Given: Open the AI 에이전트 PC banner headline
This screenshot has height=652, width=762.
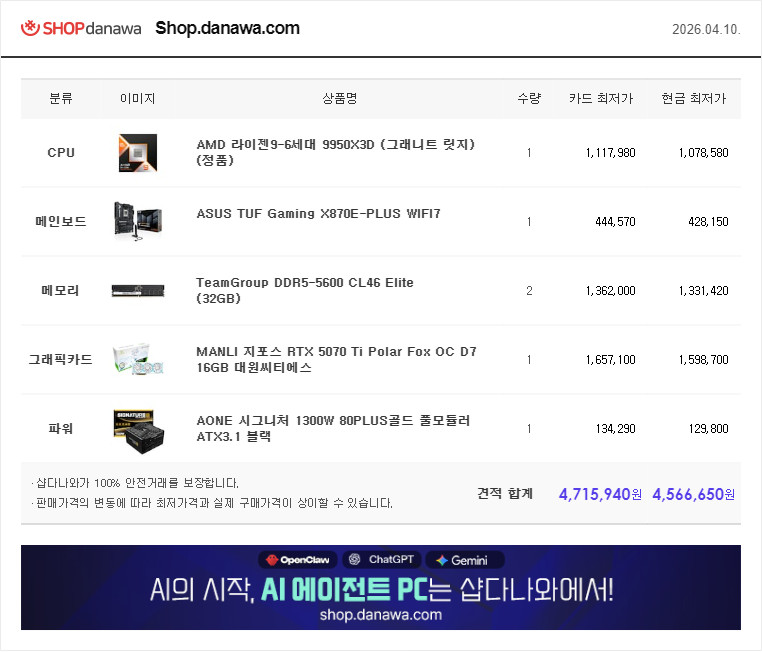Looking at the screenshot, I should click(381, 590).
